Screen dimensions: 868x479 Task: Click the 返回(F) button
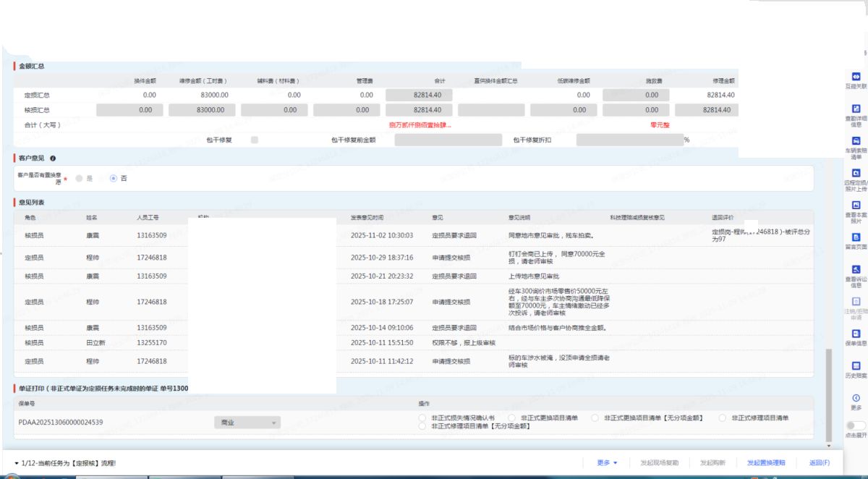pos(819,462)
